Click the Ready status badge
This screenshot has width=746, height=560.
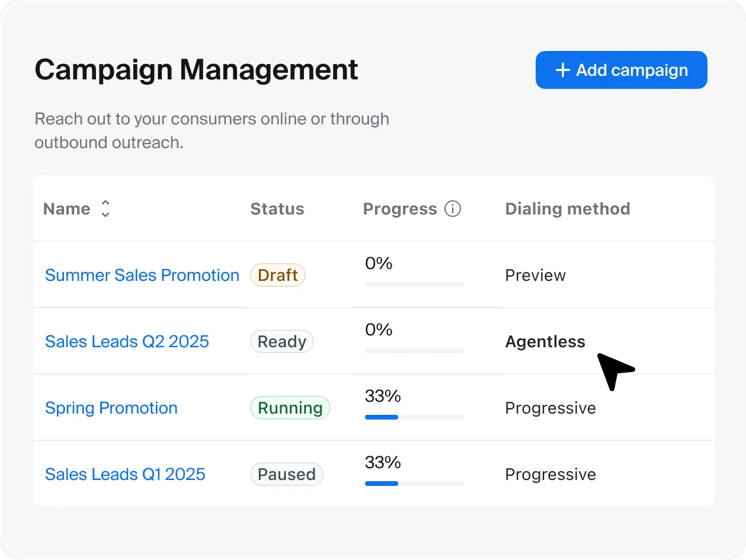(x=281, y=341)
